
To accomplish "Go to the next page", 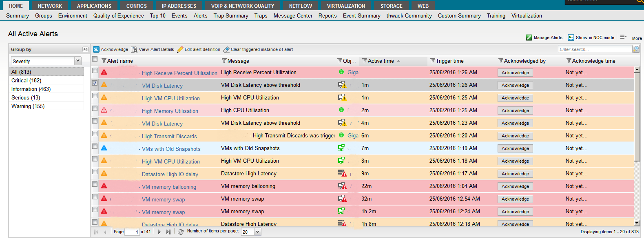I will (x=159, y=232).
